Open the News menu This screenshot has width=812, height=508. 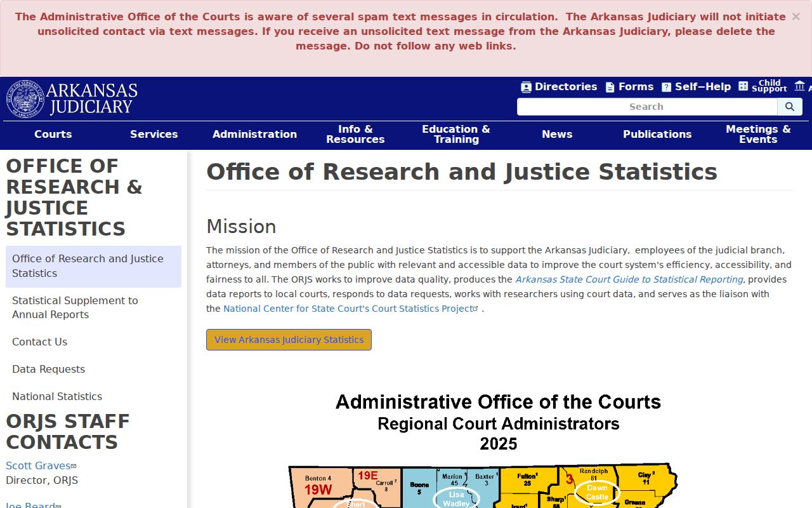tap(557, 134)
